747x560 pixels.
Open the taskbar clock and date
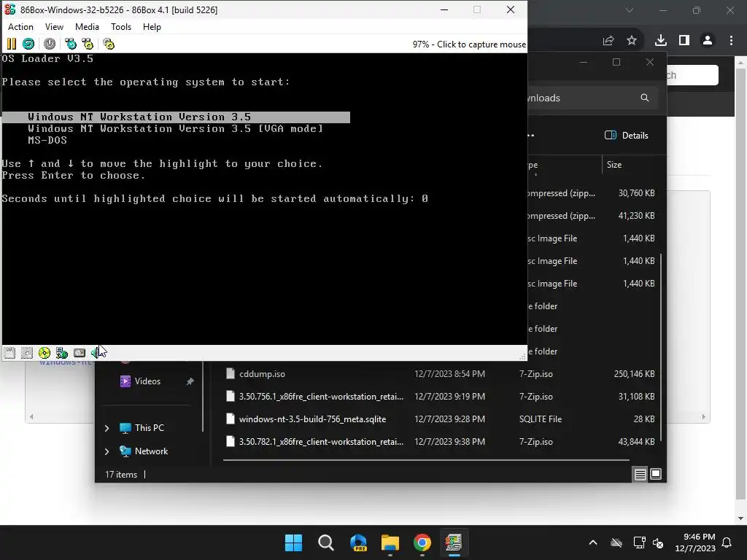(x=694, y=542)
